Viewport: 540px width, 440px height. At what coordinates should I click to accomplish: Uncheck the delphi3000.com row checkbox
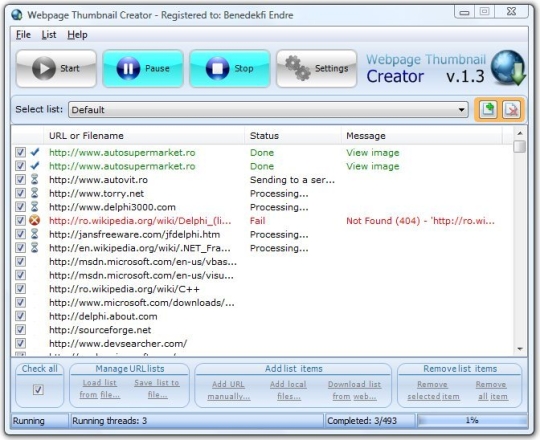point(20,207)
